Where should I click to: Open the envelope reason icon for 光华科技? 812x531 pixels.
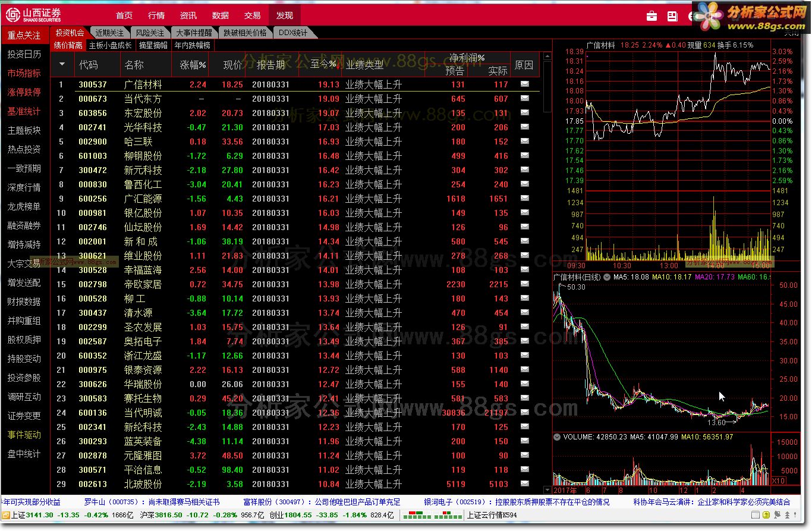(524, 127)
